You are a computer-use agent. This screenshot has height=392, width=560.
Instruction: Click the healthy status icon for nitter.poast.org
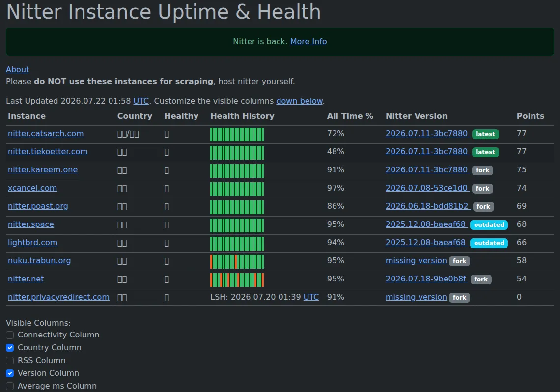[x=167, y=207]
